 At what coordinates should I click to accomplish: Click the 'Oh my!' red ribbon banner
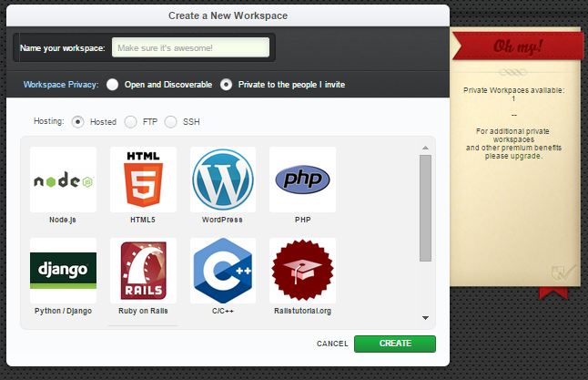pos(518,46)
